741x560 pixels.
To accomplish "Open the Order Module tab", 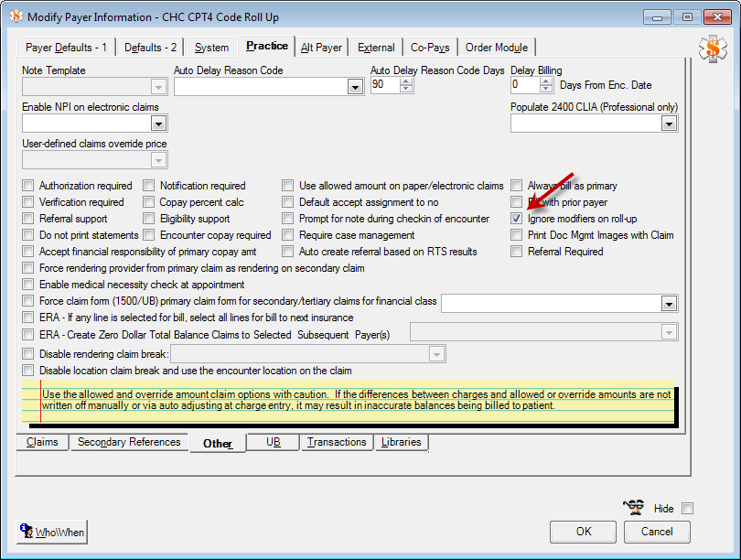I will (497, 48).
